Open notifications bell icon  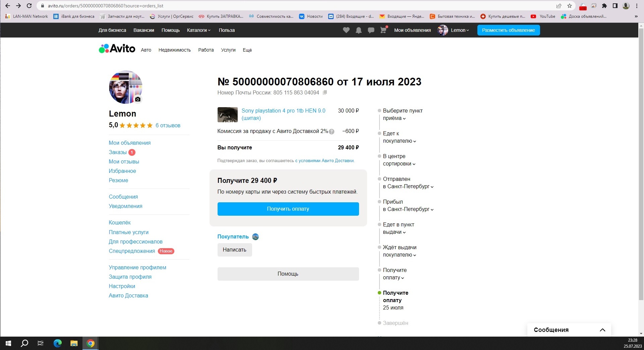click(359, 30)
